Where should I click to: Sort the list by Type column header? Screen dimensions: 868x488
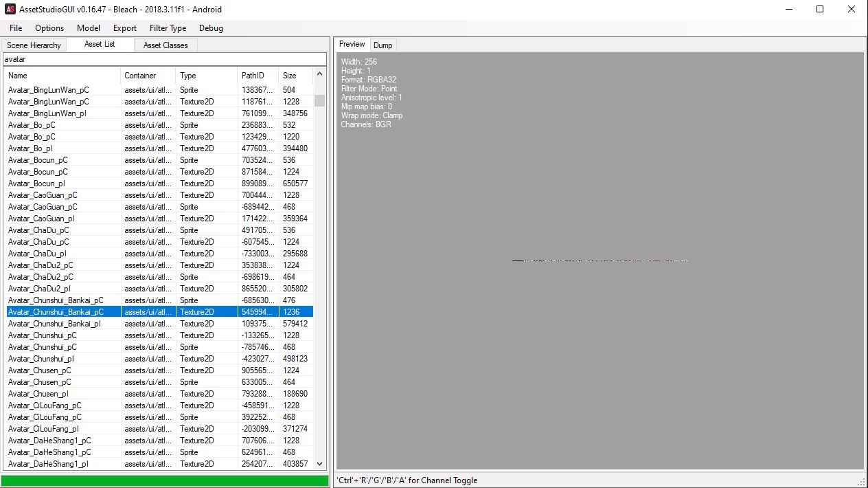click(207, 76)
